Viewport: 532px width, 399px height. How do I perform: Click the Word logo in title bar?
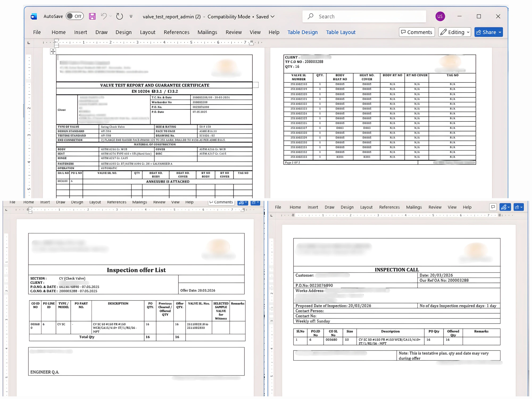coord(34,16)
